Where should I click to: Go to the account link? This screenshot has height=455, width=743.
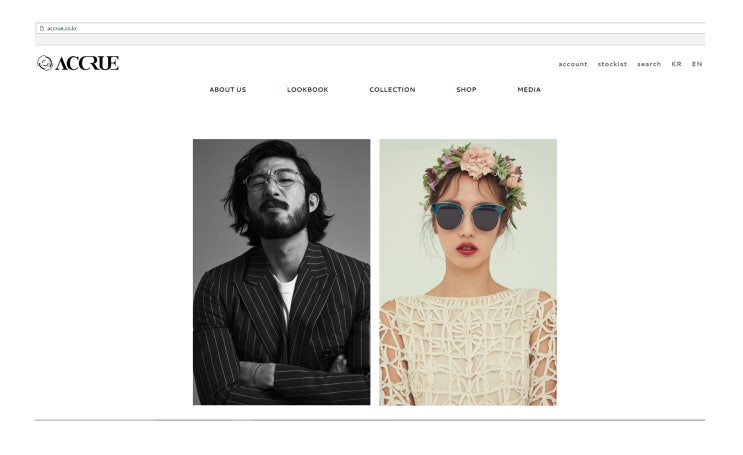tap(572, 64)
